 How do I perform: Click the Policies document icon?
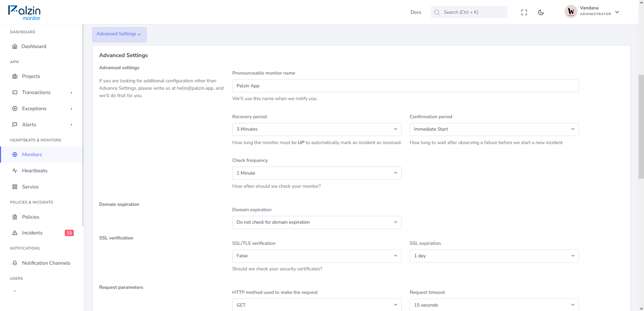pyautogui.click(x=15, y=217)
